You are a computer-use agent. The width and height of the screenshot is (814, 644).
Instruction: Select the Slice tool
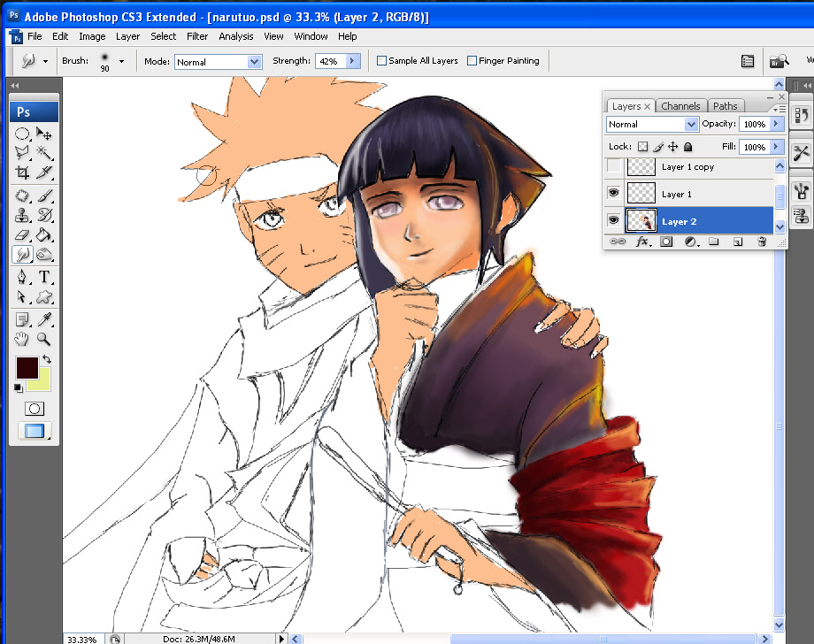(x=44, y=172)
